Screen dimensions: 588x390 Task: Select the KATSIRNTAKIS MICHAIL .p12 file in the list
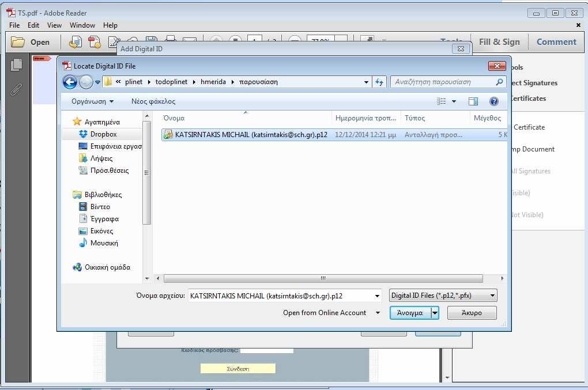point(334,134)
